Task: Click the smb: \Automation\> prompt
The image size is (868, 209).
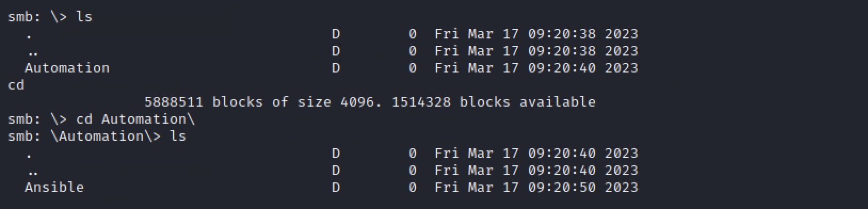Action: click(84, 136)
